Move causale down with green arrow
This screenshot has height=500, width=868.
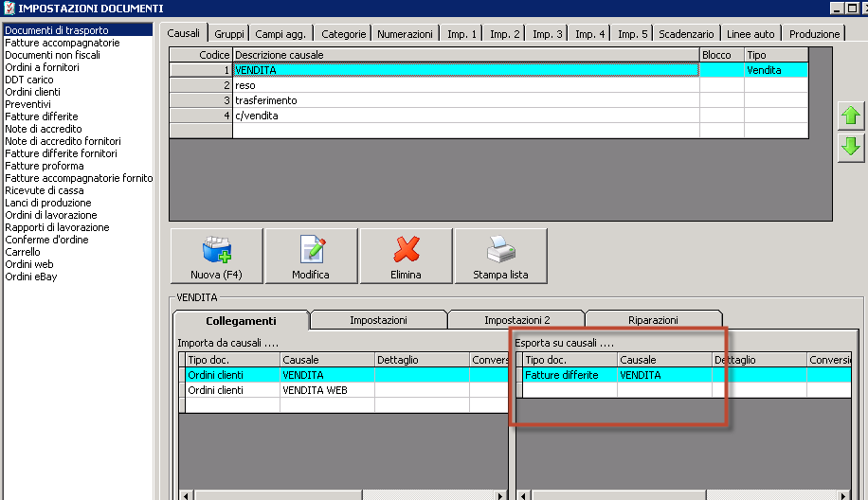click(x=851, y=148)
